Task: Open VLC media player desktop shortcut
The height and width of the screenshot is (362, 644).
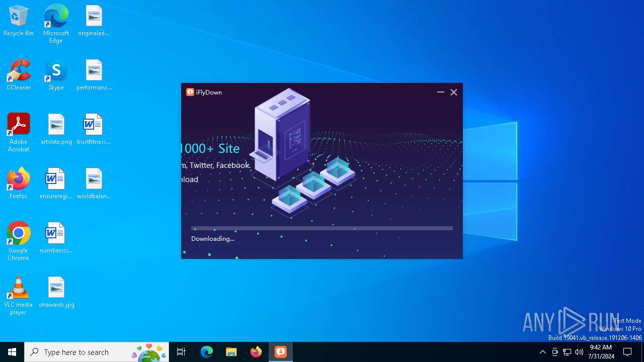Action: point(18,296)
